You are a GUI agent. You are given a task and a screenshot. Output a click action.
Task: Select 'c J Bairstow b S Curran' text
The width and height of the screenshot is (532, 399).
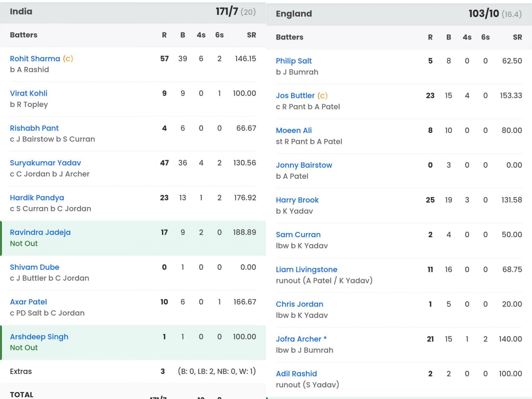pos(52,139)
